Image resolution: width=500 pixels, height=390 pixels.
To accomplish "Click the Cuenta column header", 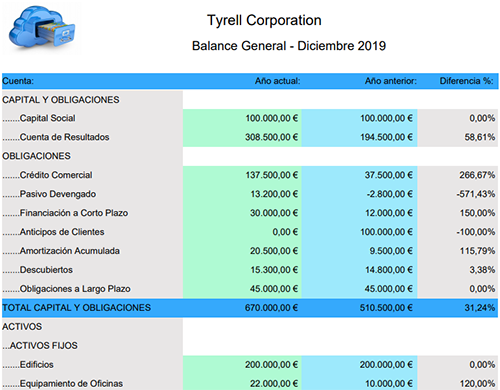I will coord(18,81).
